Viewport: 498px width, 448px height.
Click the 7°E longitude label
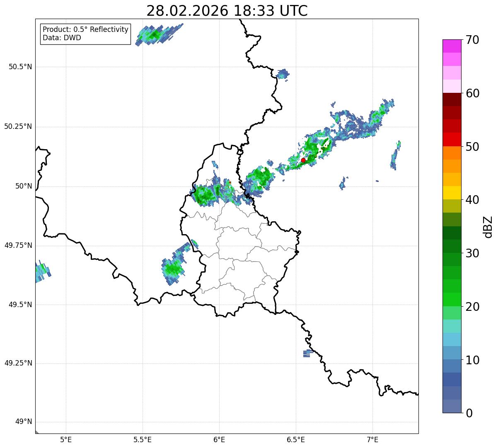click(372, 439)
